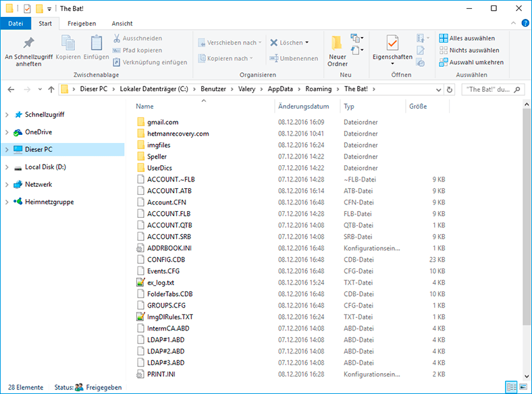
Task: Click Verknüpfung einfügen in ribbon
Action: 150,62
